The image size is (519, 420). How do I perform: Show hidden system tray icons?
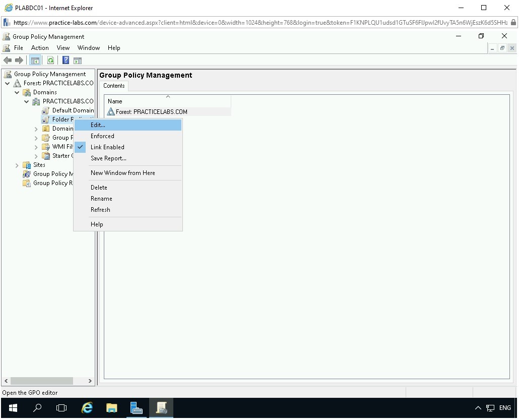pos(478,408)
